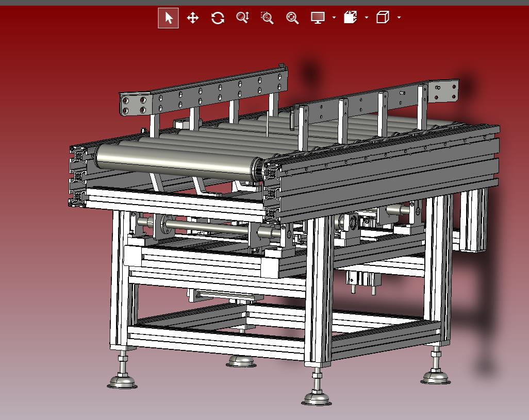Click the monitor display mode icon

[318, 18]
